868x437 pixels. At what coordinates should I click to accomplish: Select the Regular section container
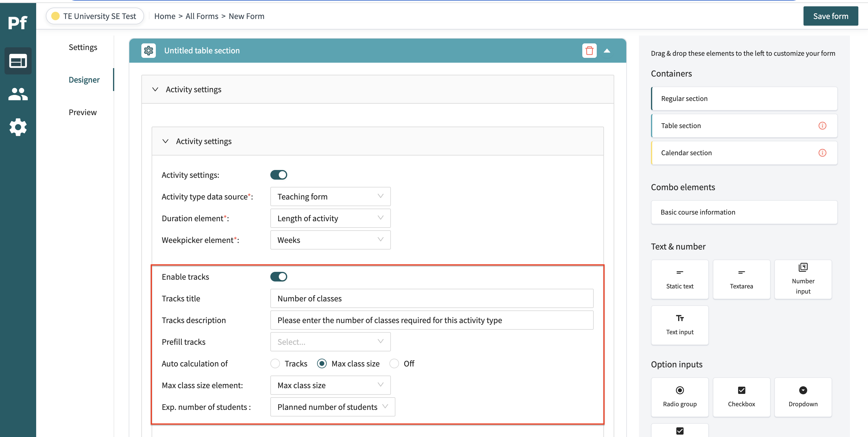tap(744, 99)
